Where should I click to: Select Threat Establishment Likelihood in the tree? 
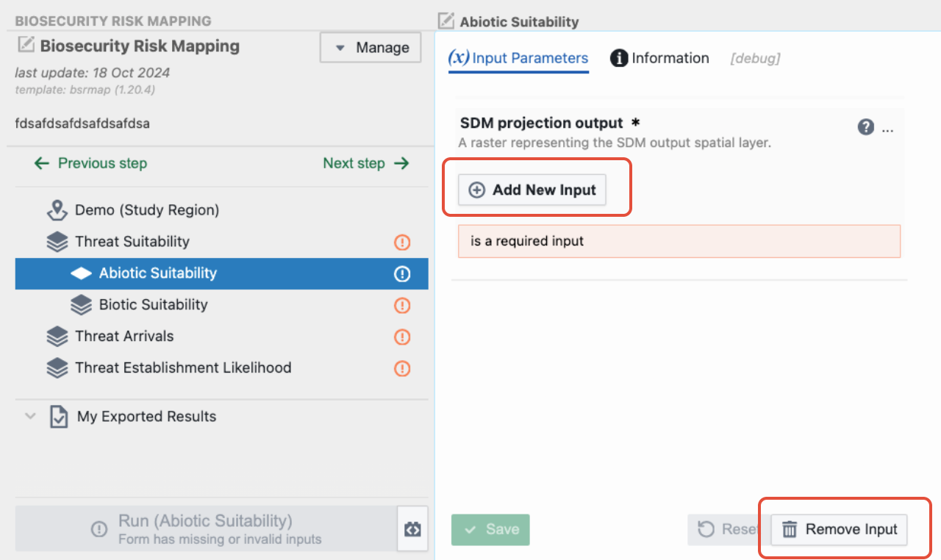pyautogui.click(x=183, y=367)
